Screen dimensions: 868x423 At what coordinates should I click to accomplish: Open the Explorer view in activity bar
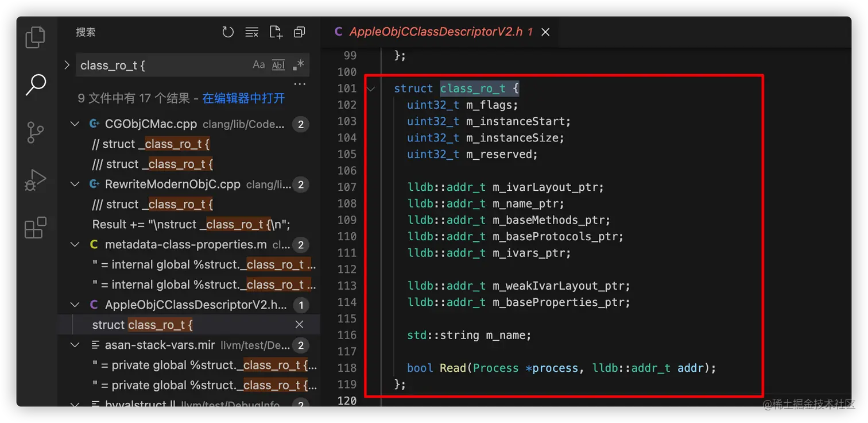36,37
